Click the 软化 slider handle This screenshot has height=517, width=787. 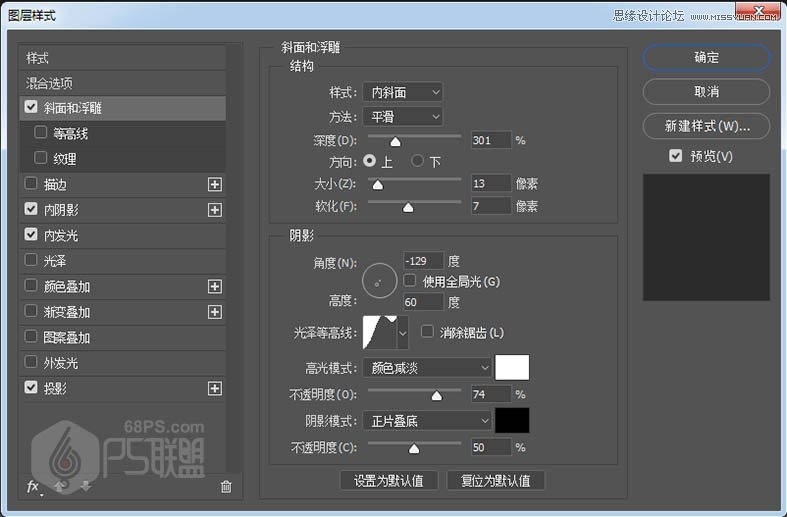[x=408, y=207]
